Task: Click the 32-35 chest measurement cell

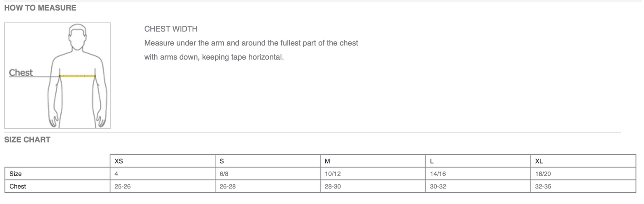Action: (x=543, y=187)
